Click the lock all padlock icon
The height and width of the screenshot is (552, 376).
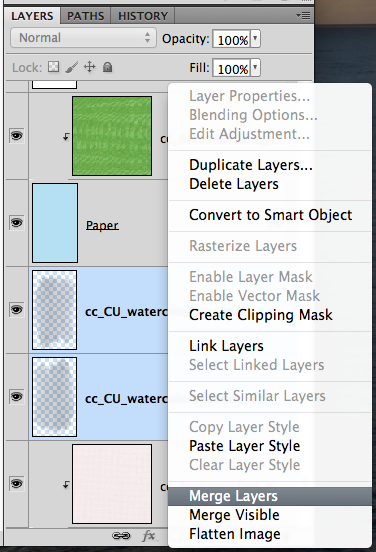107,67
